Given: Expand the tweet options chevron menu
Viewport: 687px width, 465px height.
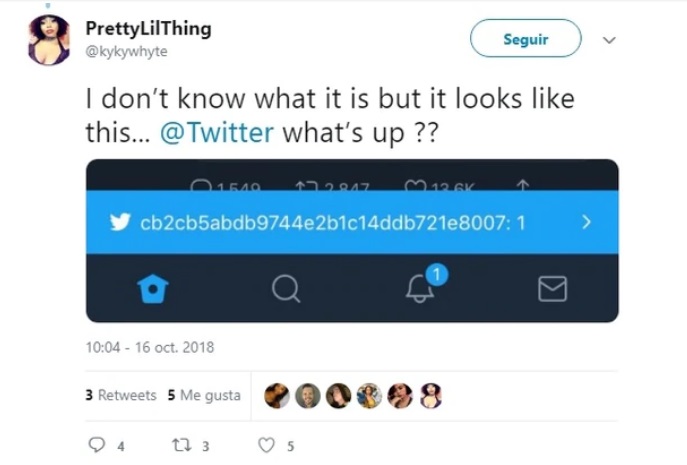Looking at the screenshot, I should [610, 40].
